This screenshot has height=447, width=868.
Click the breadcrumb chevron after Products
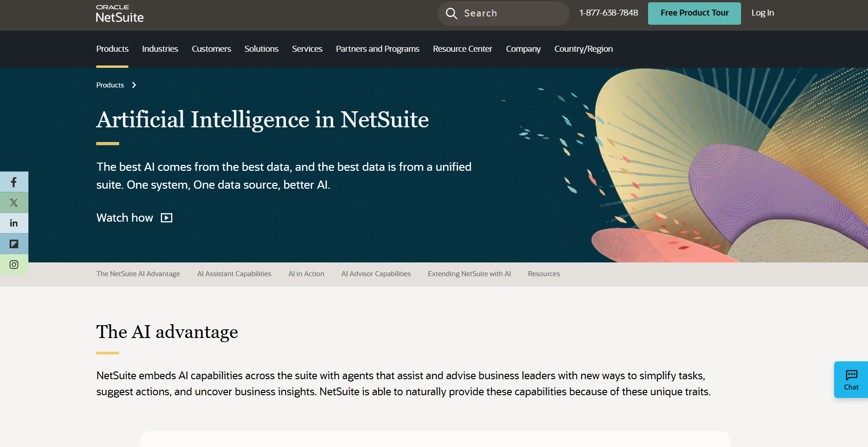[x=134, y=85]
